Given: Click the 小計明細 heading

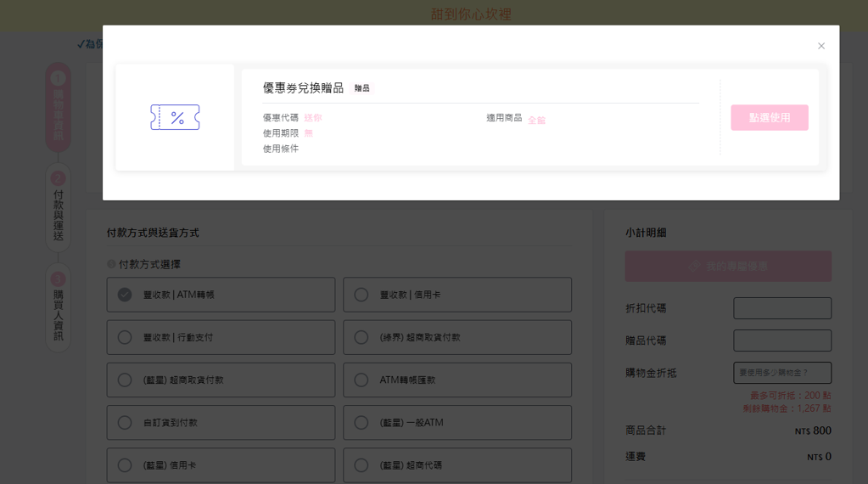Looking at the screenshot, I should (646, 233).
